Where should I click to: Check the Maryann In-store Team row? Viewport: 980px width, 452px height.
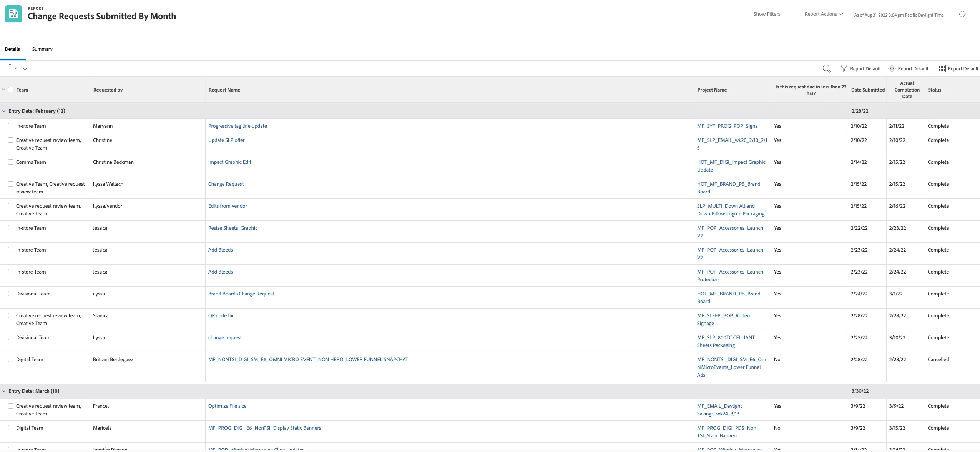[x=11, y=126]
